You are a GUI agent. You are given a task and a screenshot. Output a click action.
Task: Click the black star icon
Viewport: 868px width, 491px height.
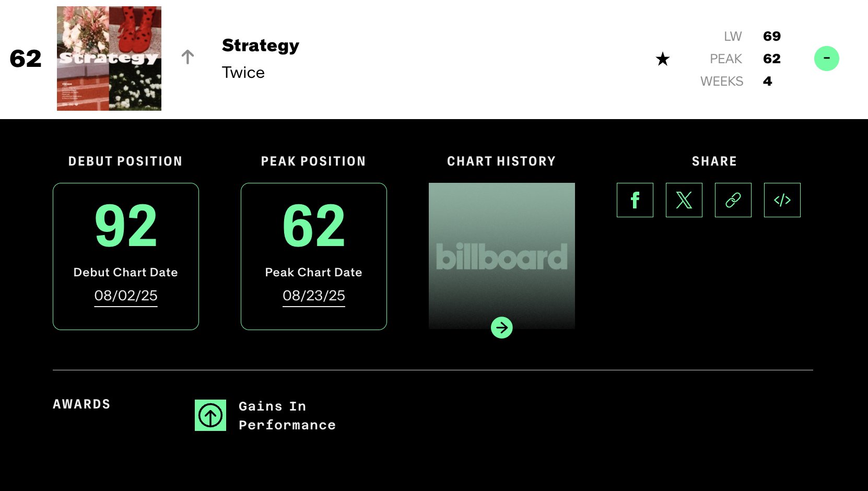662,59
